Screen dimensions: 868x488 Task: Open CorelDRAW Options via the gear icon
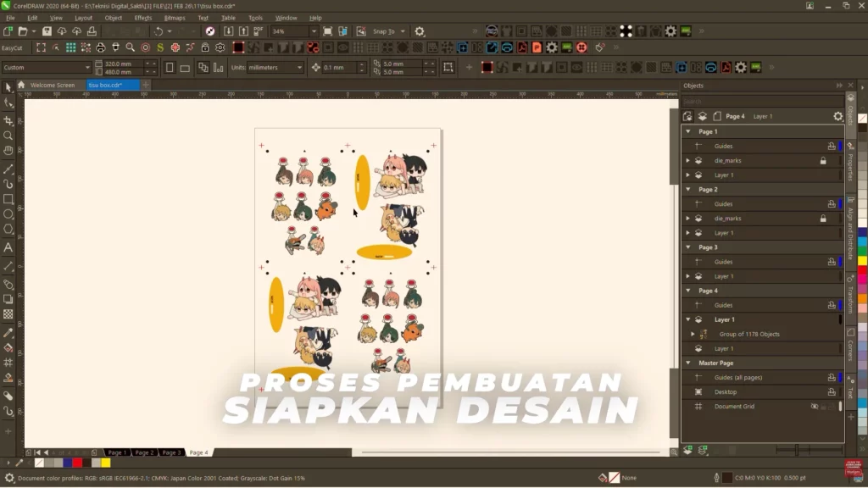pos(419,30)
